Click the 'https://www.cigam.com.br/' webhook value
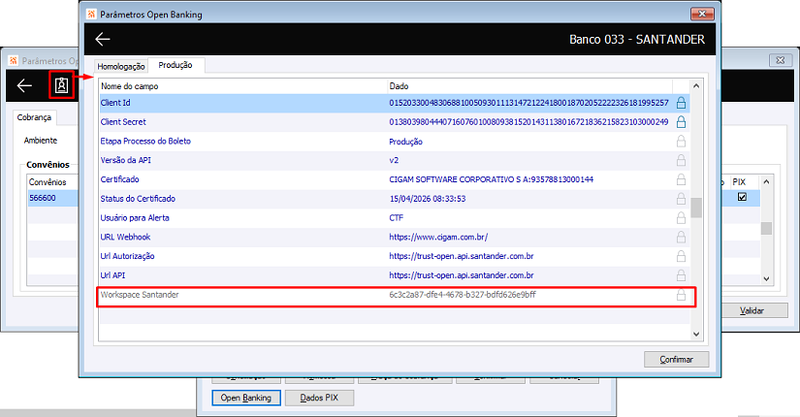The height and width of the screenshot is (417, 800). [439, 237]
